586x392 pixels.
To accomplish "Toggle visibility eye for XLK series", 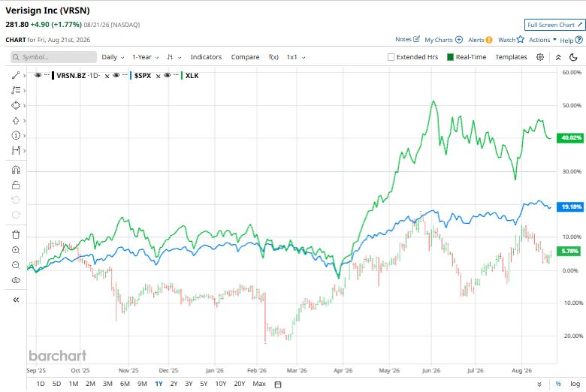I will pos(167,75).
